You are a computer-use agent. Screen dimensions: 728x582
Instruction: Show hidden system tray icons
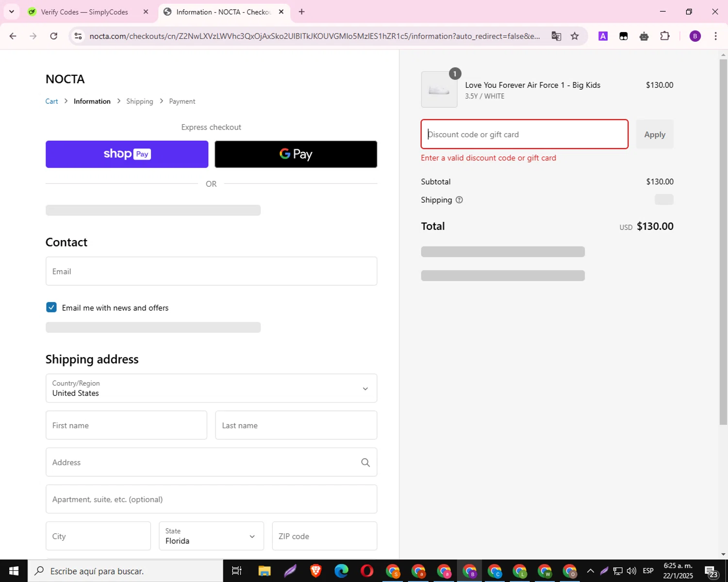pyautogui.click(x=591, y=571)
